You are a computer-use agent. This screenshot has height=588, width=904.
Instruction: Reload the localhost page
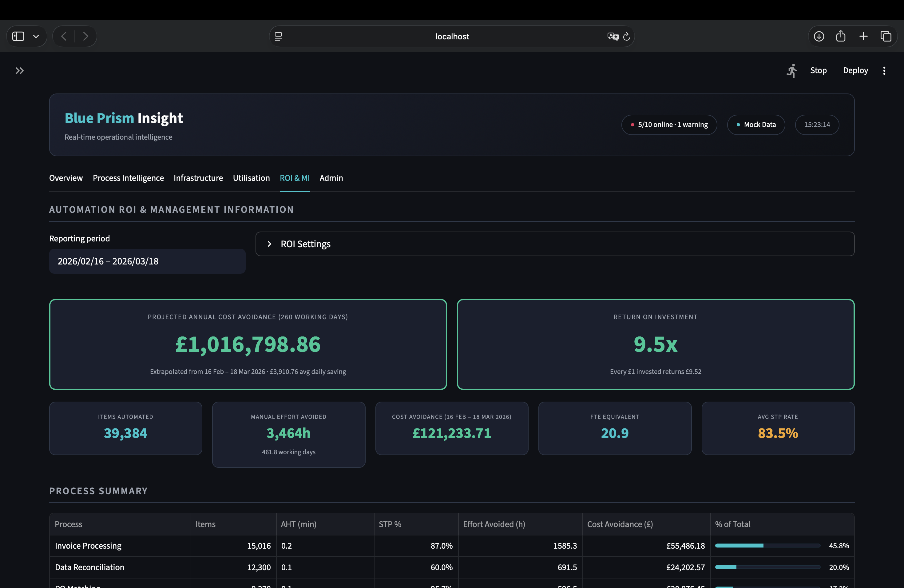coord(627,36)
